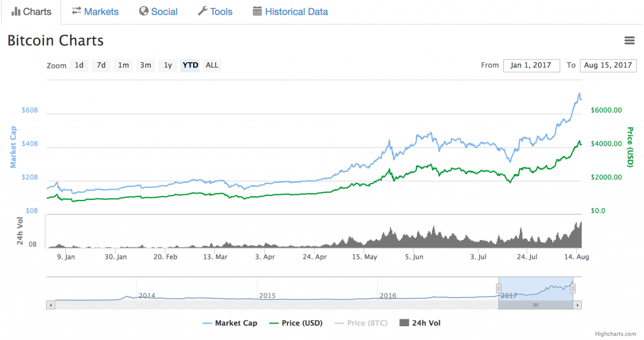Click the navigator left range handle
Viewport: 644px width, 340px height.
tap(499, 288)
